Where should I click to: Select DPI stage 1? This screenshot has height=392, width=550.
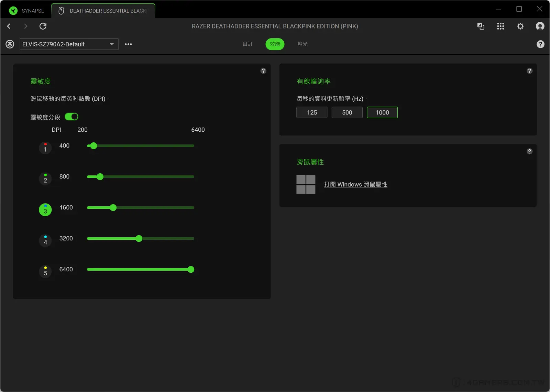(x=45, y=148)
